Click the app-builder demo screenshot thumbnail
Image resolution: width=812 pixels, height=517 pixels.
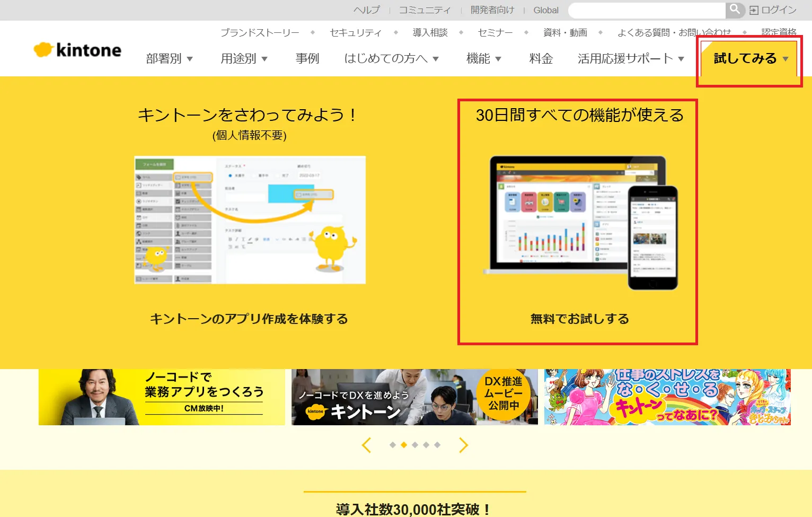(x=250, y=220)
